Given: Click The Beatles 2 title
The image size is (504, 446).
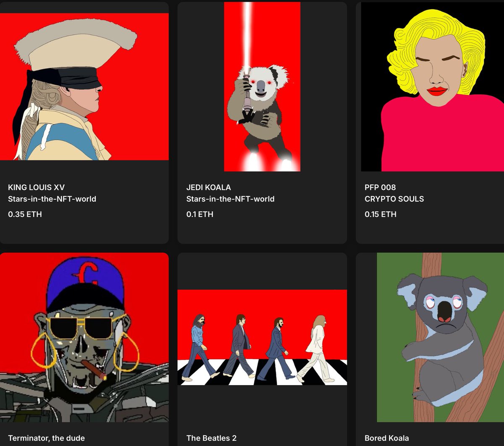Looking at the screenshot, I should [x=212, y=438].
